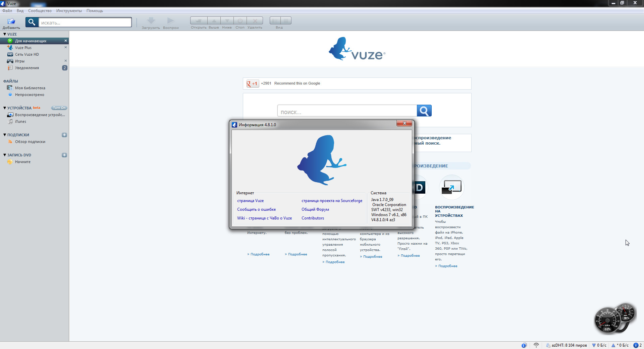
Task: Click the Добавить open-folder icon
Action: [11, 21]
